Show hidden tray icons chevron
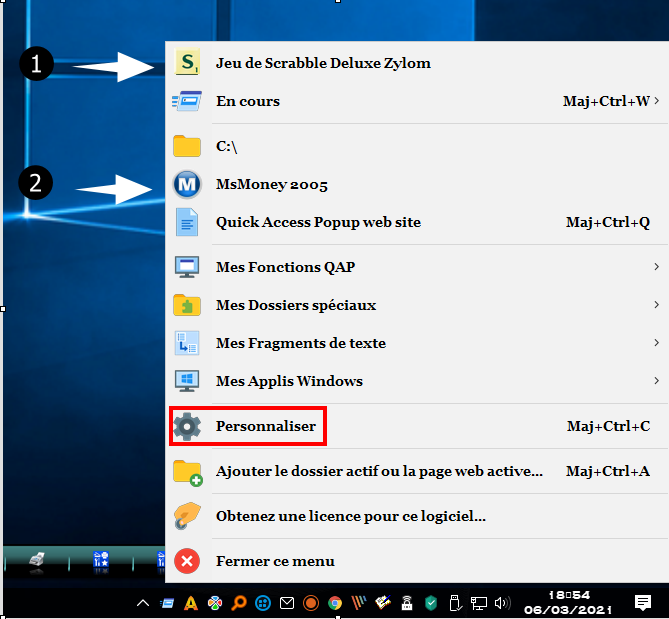This screenshot has height=619, width=669. click(143, 603)
